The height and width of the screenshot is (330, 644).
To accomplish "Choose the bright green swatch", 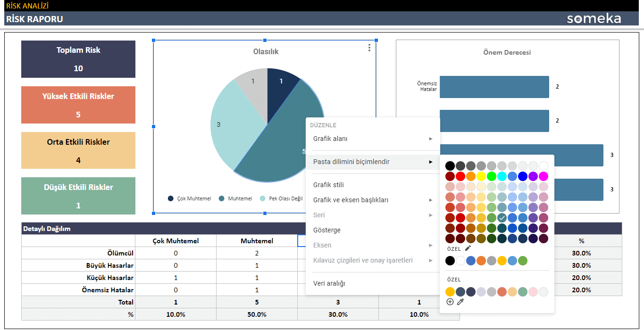I will pyautogui.click(x=492, y=176).
